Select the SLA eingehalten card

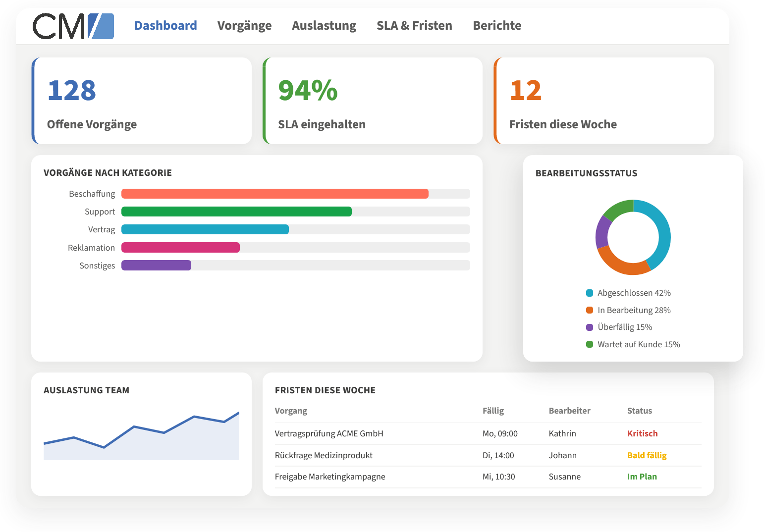point(373,101)
